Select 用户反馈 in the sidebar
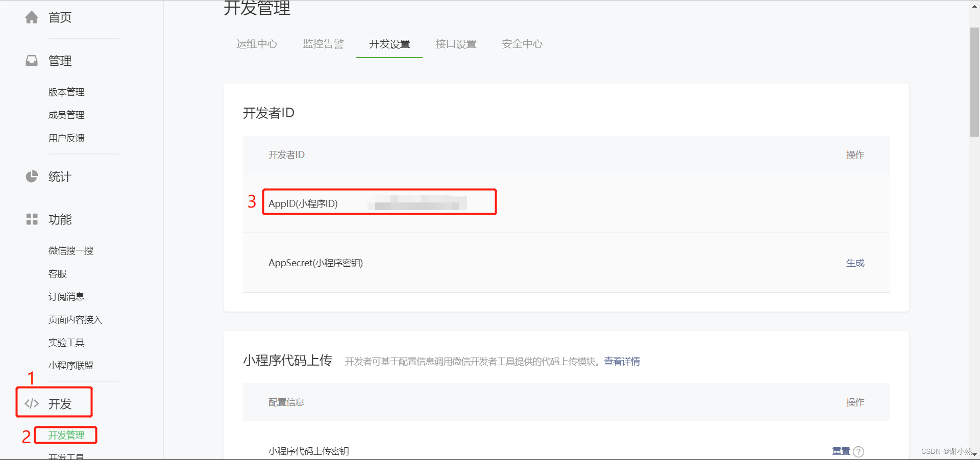The height and width of the screenshot is (460, 980). (x=66, y=138)
